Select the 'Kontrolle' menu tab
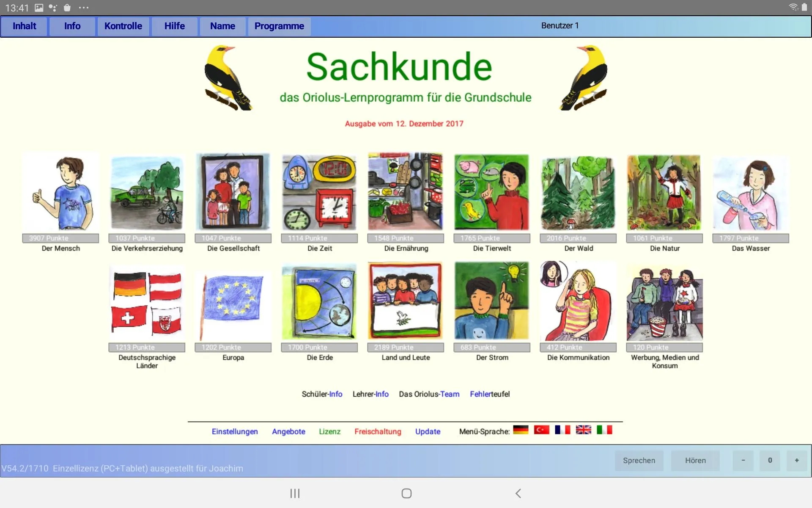The height and width of the screenshot is (508, 812). click(x=123, y=25)
